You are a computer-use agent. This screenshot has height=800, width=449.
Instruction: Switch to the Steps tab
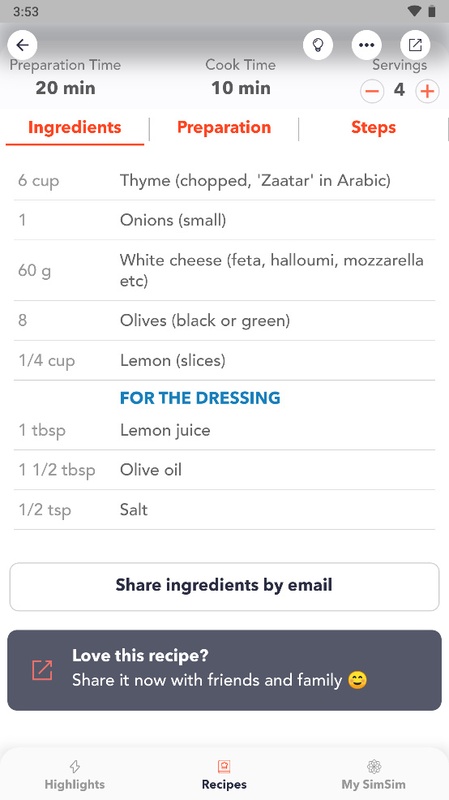click(x=373, y=128)
